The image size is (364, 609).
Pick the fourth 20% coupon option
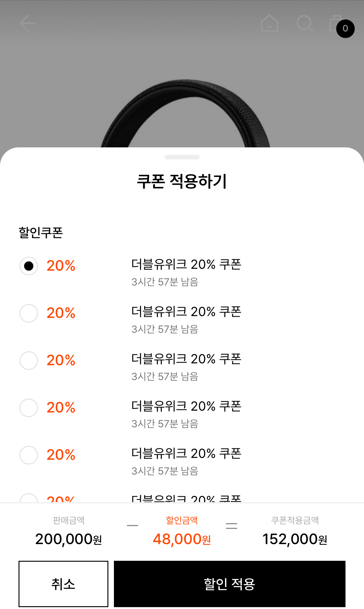pos(29,408)
